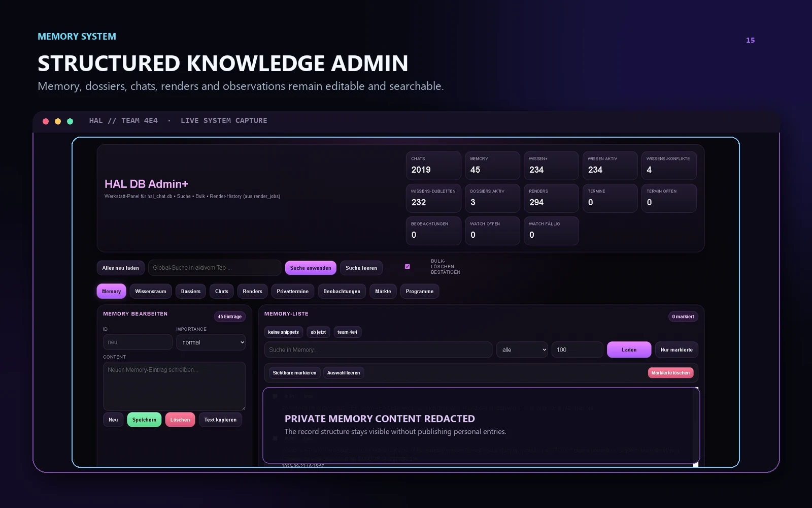
Task: Click the Memory bearbeiten panel title
Action: pyautogui.click(x=135, y=314)
